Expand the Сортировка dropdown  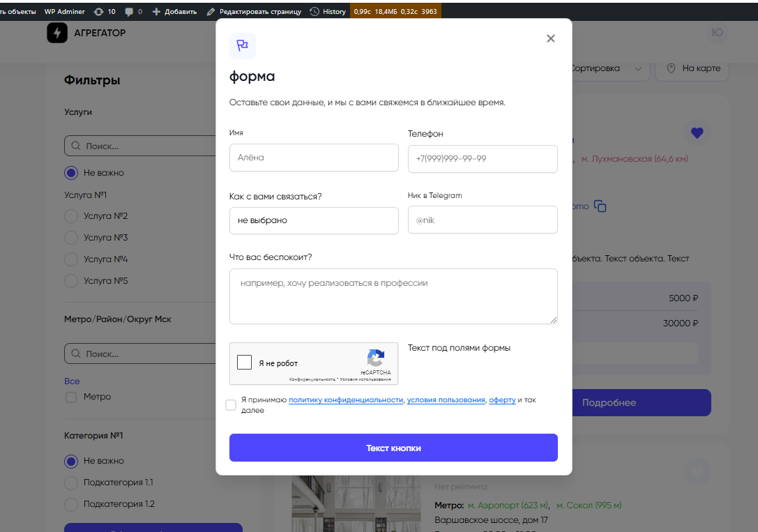point(604,68)
